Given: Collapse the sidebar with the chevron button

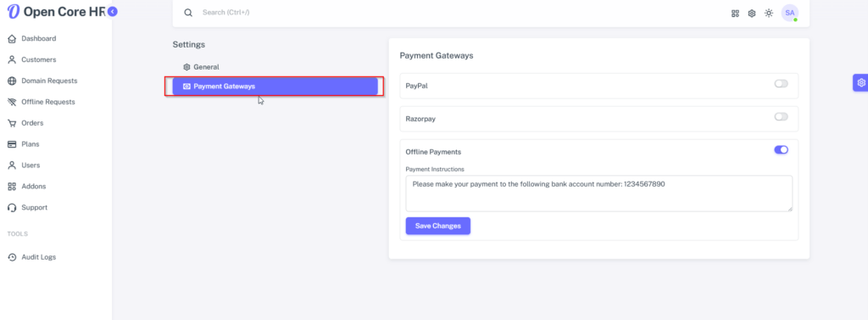Looking at the screenshot, I should click(113, 11).
